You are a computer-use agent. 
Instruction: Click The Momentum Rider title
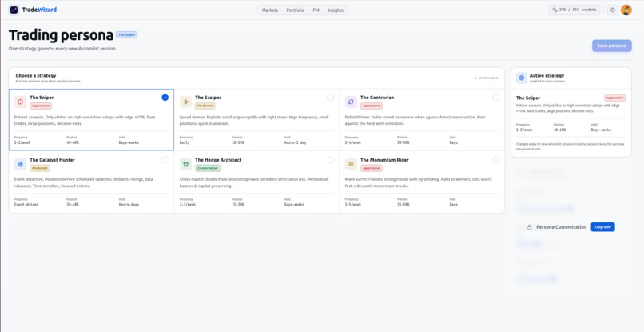[384, 160]
